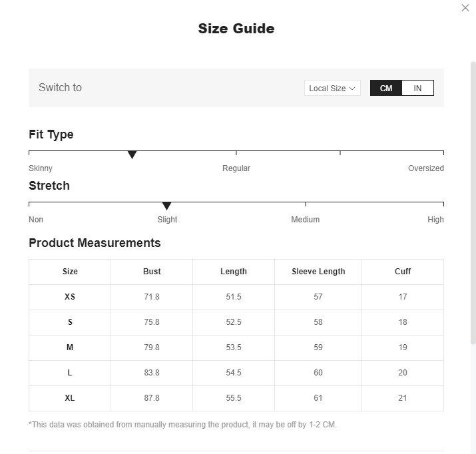Image resolution: width=476 pixels, height=454 pixels.
Task: Click the dialog's vertical scrollbar
Action: click(473, 203)
